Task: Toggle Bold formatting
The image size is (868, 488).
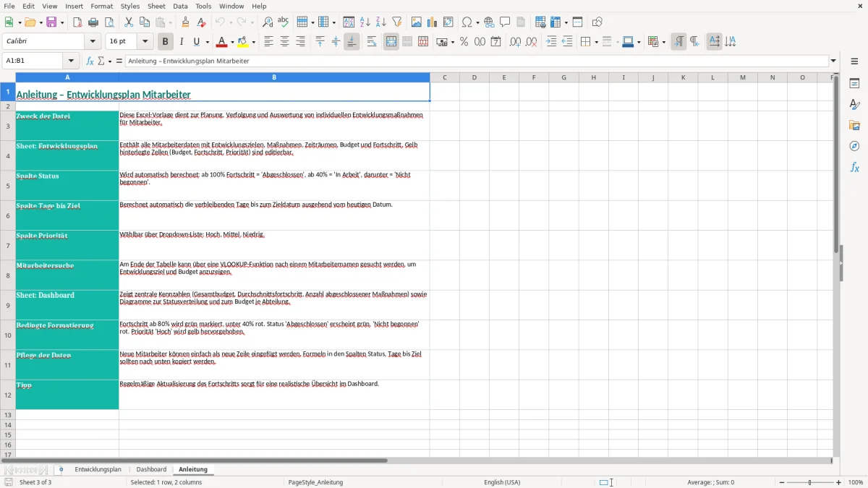Action: click(165, 42)
